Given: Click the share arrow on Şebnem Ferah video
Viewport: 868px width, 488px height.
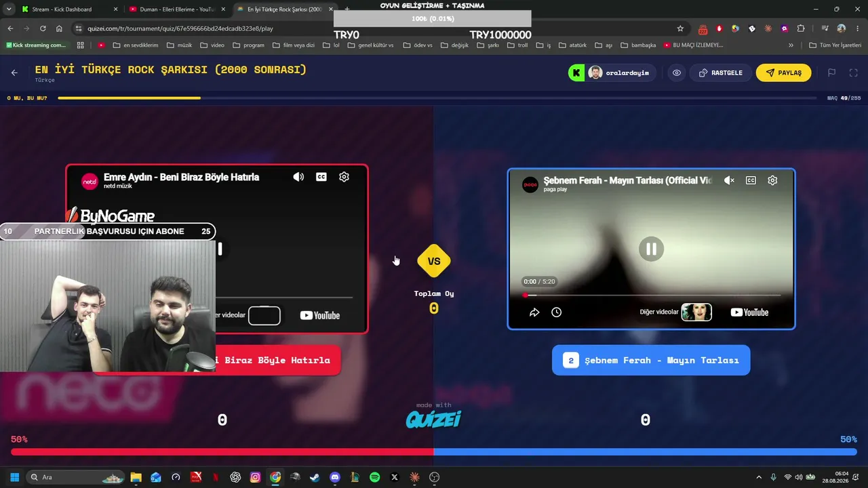Looking at the screenshot, I should coord(534,312).
